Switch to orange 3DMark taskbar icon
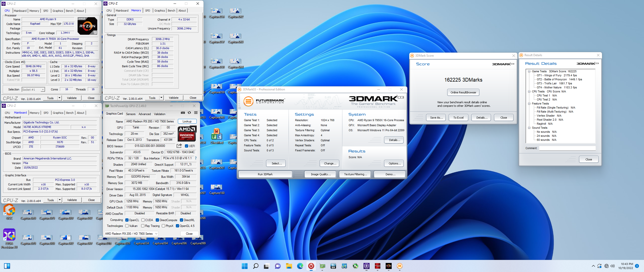644x272 pixels. point(399,266)
